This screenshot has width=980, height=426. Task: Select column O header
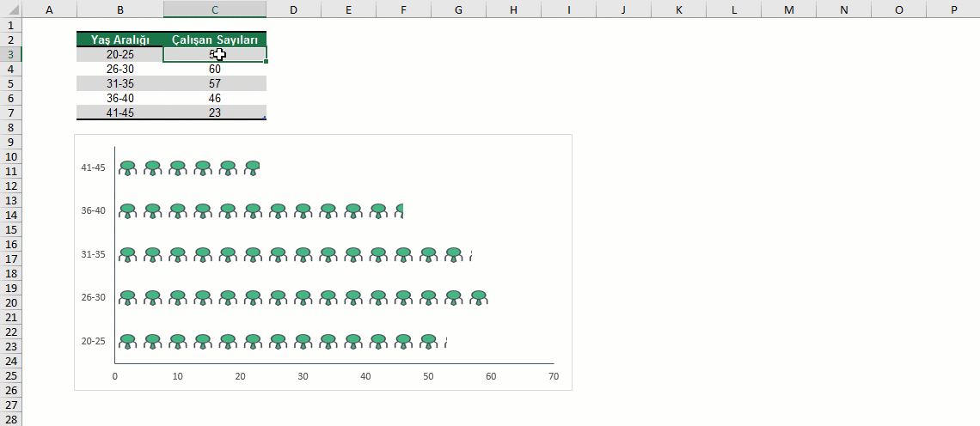(898, 9)
